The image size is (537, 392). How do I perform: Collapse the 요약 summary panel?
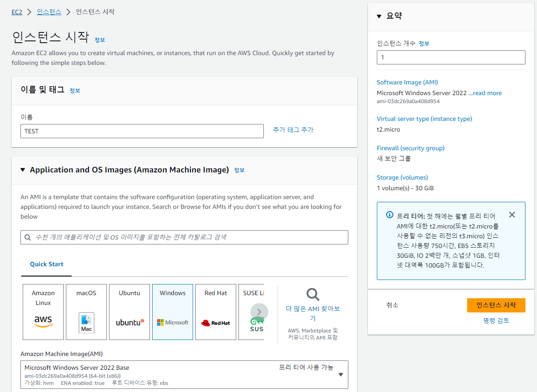(x=379, y=16)
